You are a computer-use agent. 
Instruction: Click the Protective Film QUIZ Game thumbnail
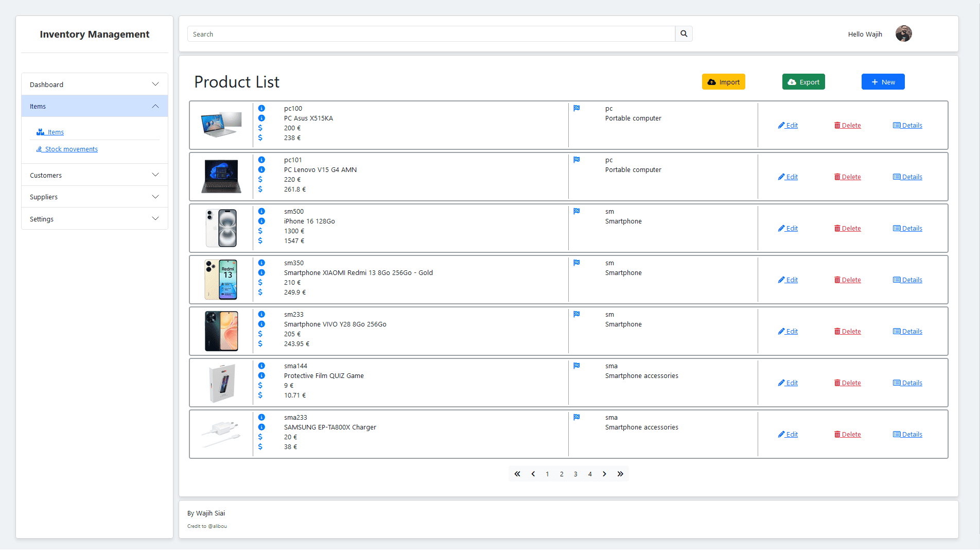[222, 383]
